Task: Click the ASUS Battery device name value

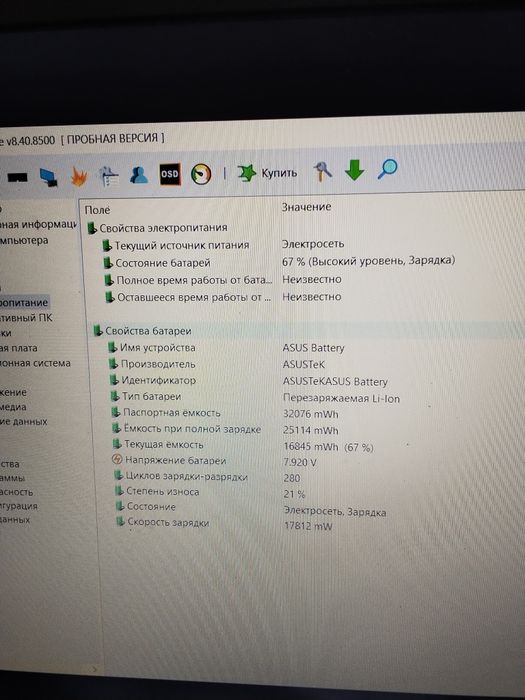Action: [313, 348]
